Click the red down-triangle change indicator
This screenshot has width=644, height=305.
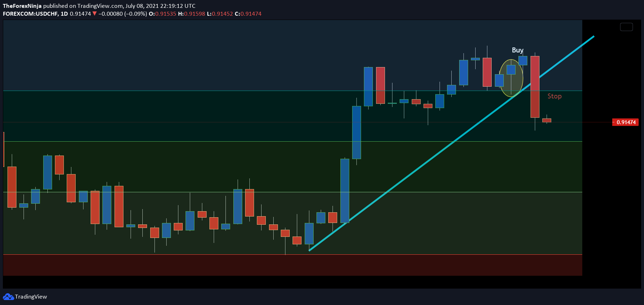coord(95,14)
